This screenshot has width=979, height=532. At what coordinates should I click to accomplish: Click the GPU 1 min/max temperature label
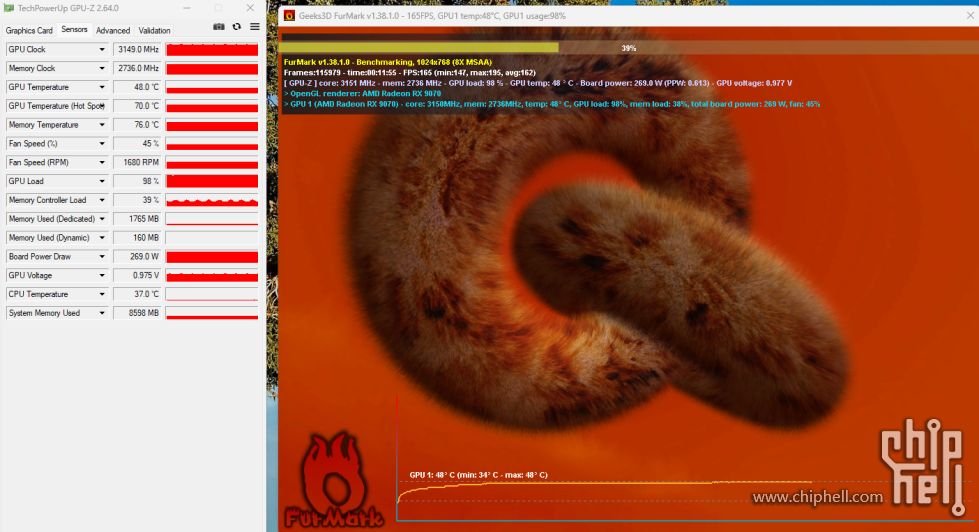[478, 475]
